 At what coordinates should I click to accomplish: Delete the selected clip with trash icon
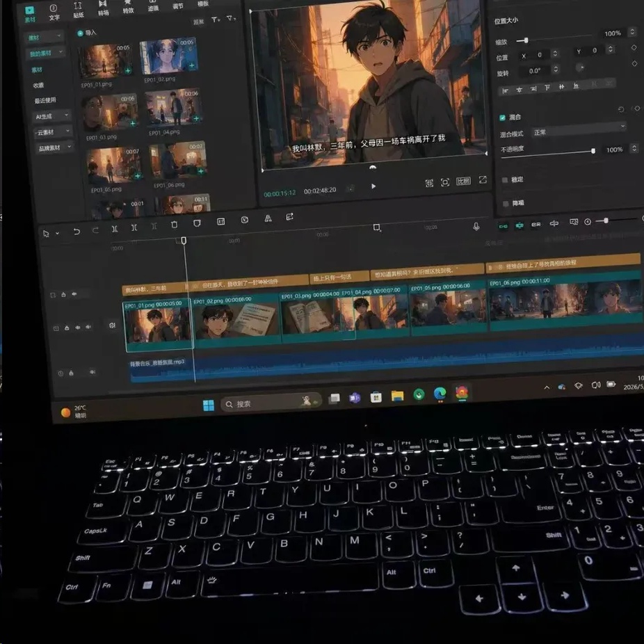[x=174, y=225]
